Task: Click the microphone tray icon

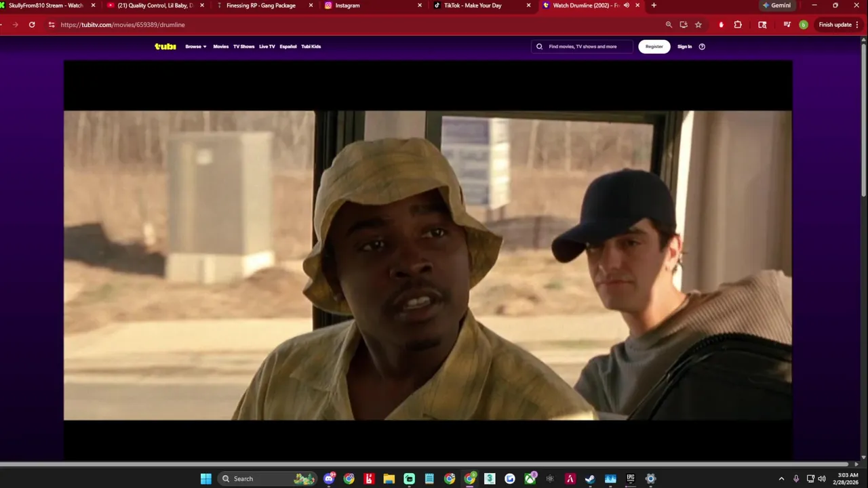Action: pos(796,479)
